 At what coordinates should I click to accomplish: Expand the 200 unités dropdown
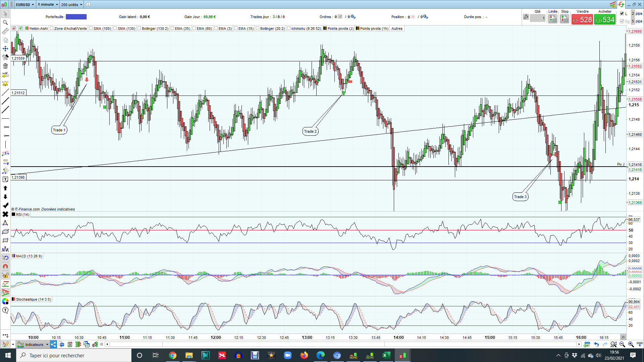pyautogui.click(x=71, y=4)
